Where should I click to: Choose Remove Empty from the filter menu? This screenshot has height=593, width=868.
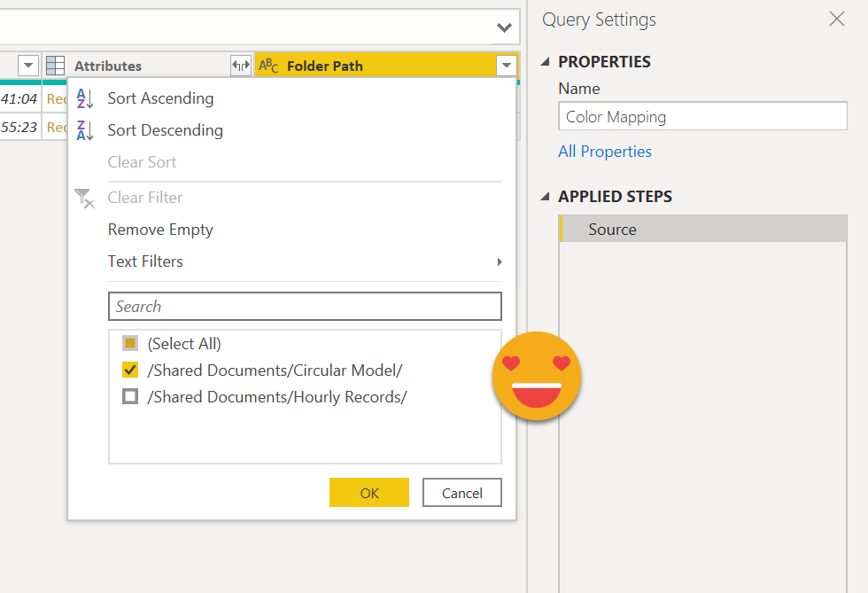tap(160, 230)
